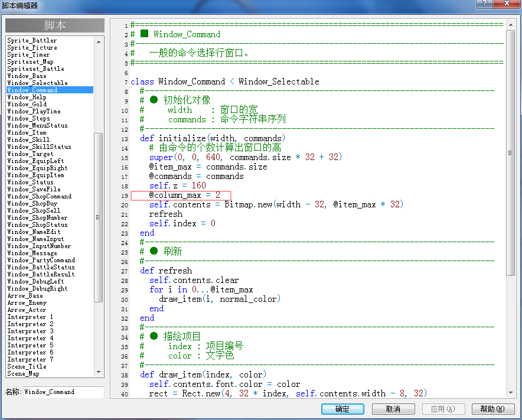Click code editor scroll up arrow
Screen dimensions: 522x420
(x=510, y=25)
